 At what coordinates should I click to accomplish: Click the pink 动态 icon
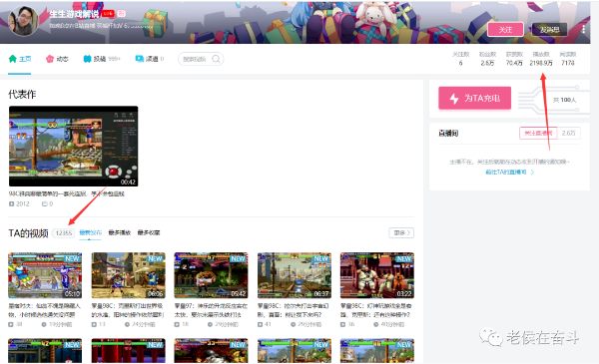tap(50, 59)
